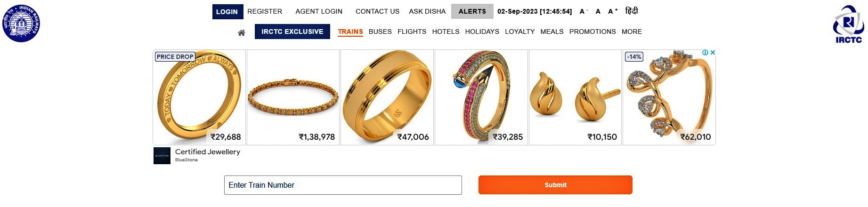Go to the home icon
Image resolution: width=868 pixels, height=207 pixels.
pyautogui.click(x=242, y=32)
